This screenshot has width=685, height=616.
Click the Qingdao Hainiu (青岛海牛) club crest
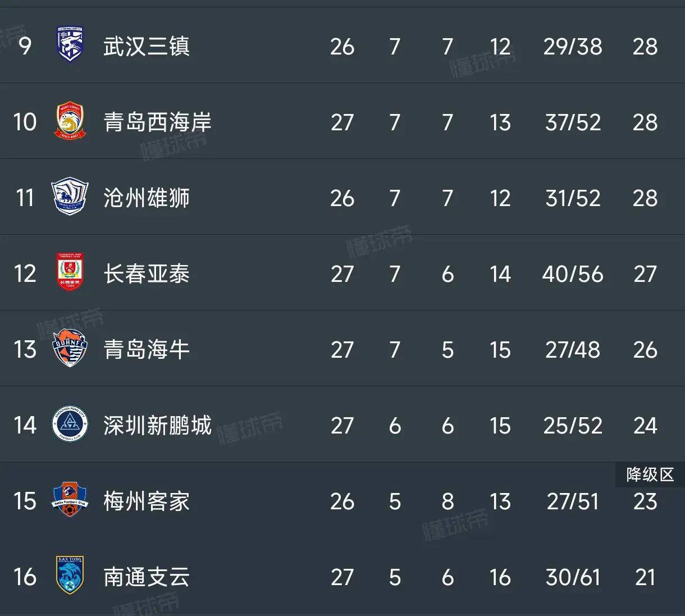coord(70,349)
